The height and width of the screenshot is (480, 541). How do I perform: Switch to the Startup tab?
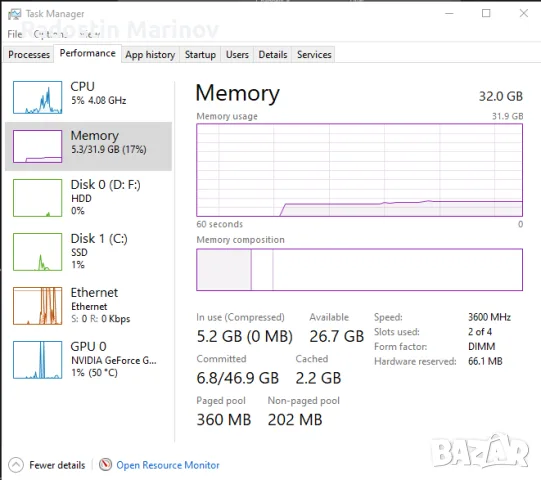pos(200,55)
